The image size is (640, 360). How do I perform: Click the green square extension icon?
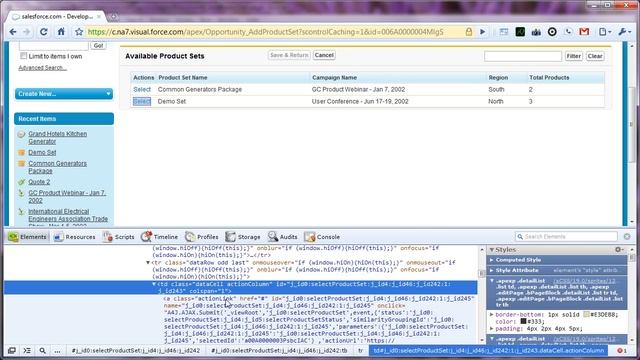pyautogui.click(x=520, y=32)
